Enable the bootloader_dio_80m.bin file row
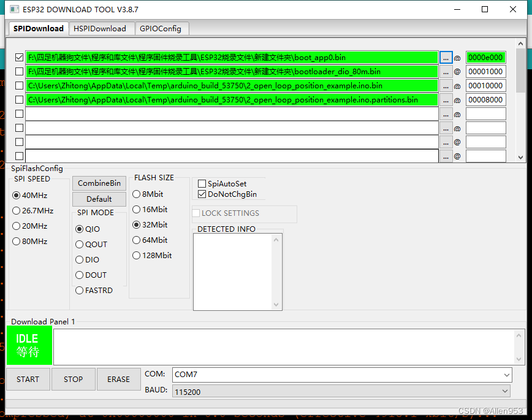Screen dimensions: 532x420 tap(20, 72)
